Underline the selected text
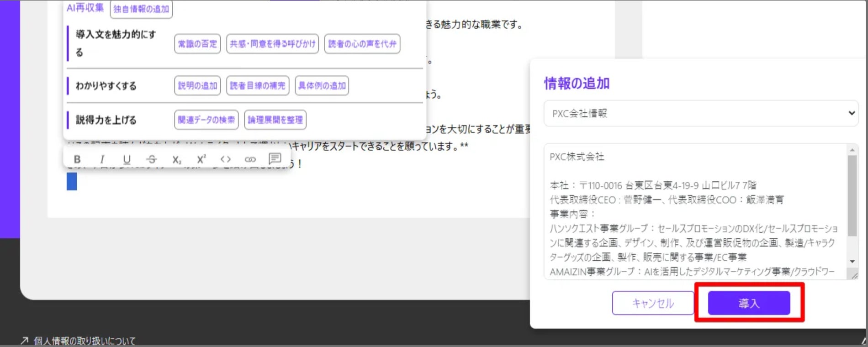The width and height of the screenshot is (868, 347). (x=127, y=159)
